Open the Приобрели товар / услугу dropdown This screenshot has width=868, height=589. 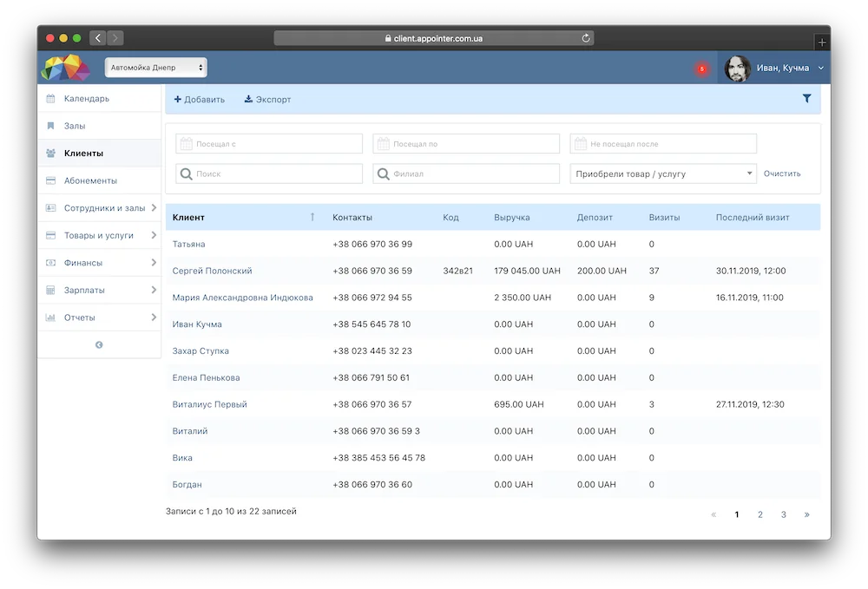(x=663, y=173)
